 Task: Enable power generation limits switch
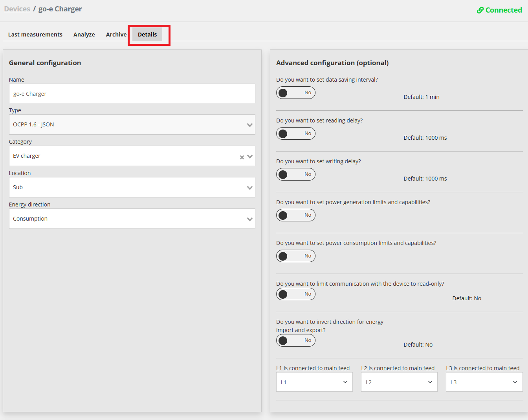(296, 215)
